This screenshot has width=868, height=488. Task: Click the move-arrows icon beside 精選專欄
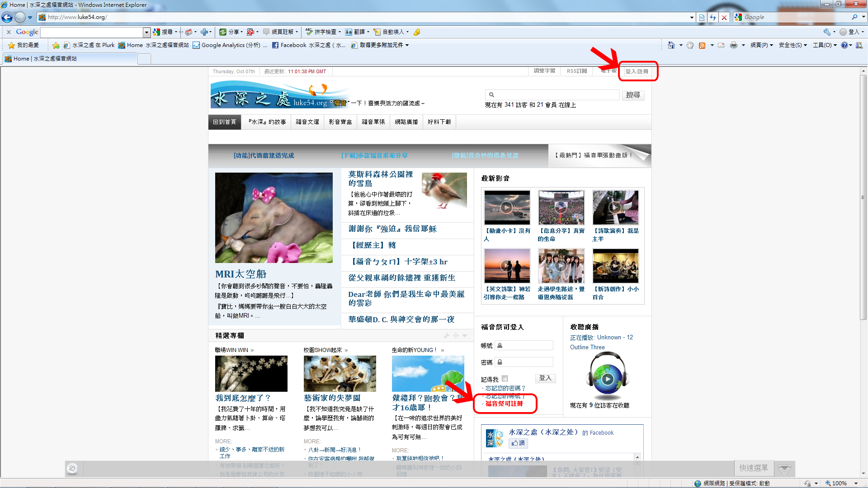456,336
